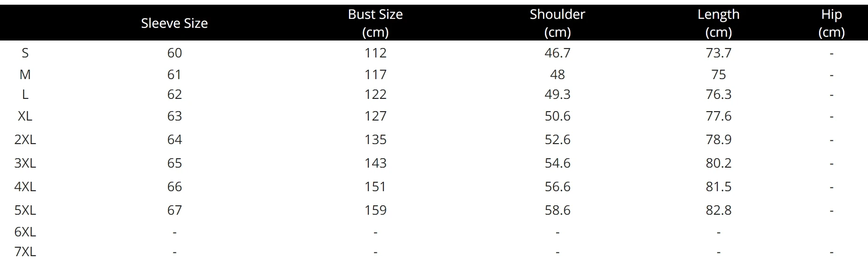Select length value 82.8 for 5XL
The width and height of the screenshot is (868, 267).
pyautogui.click(x=718, y=210)
